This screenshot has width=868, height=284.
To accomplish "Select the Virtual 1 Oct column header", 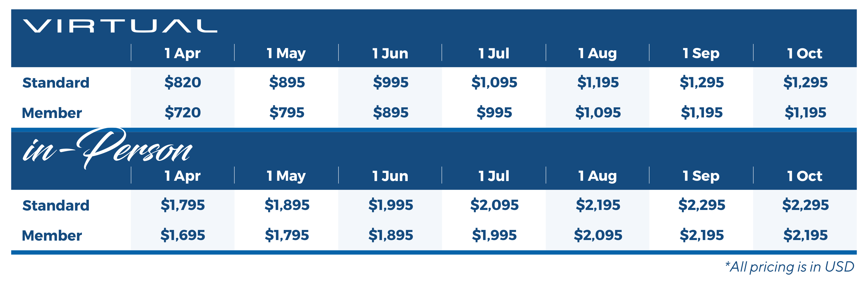I will tap(804, 53).
